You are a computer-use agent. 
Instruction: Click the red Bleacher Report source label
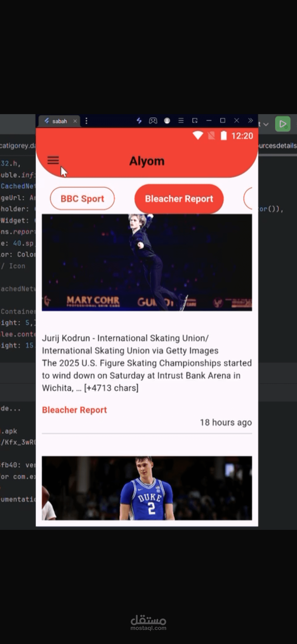(74, 410)
